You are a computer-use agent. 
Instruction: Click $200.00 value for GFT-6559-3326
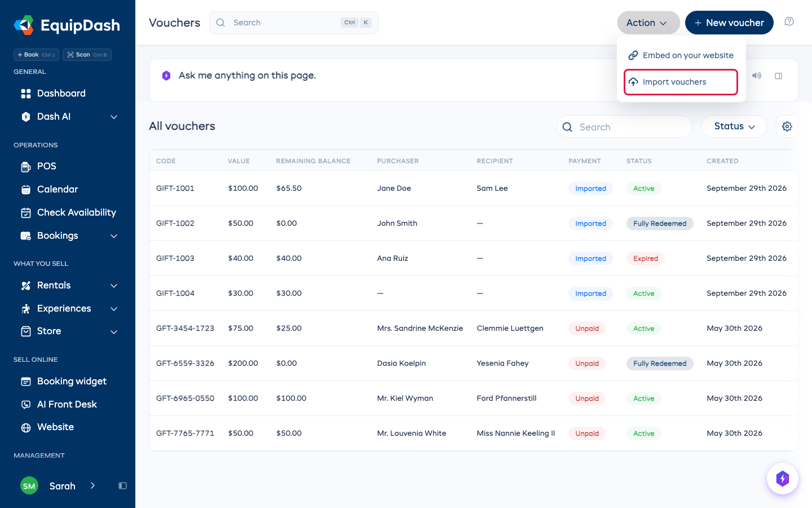click(x=243, y=364)
